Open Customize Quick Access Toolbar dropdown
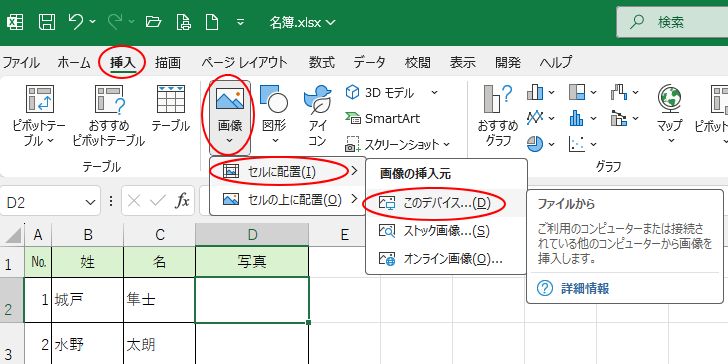Viewport: 728px width, 364px height. [240, 22]
